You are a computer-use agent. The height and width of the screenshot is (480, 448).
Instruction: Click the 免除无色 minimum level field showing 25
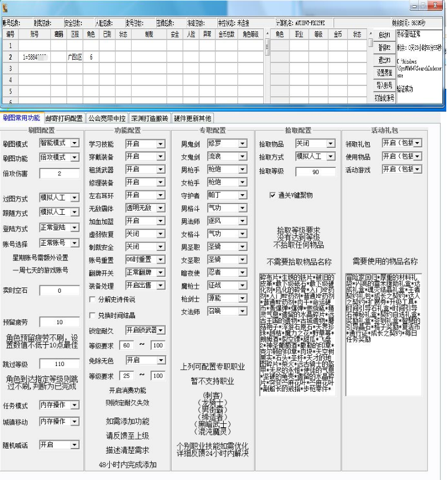126,376
